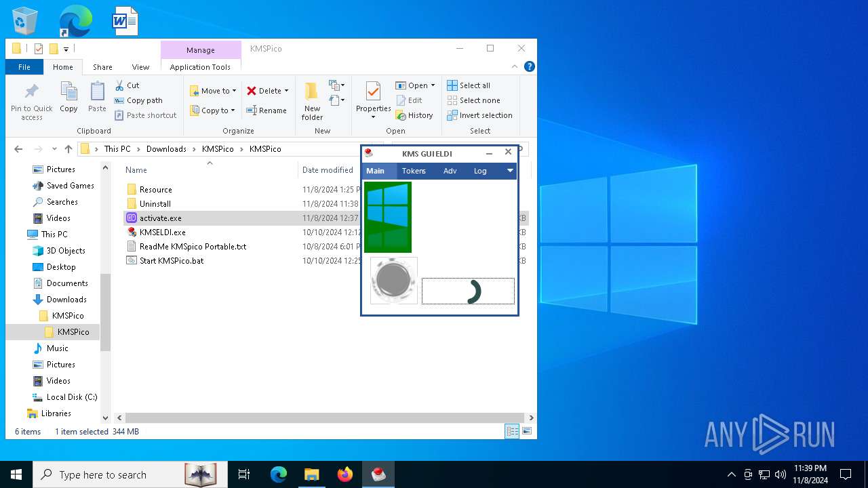Click the Explorer Help question mark icon
868x488 pixels.
[x=530, y=66]
